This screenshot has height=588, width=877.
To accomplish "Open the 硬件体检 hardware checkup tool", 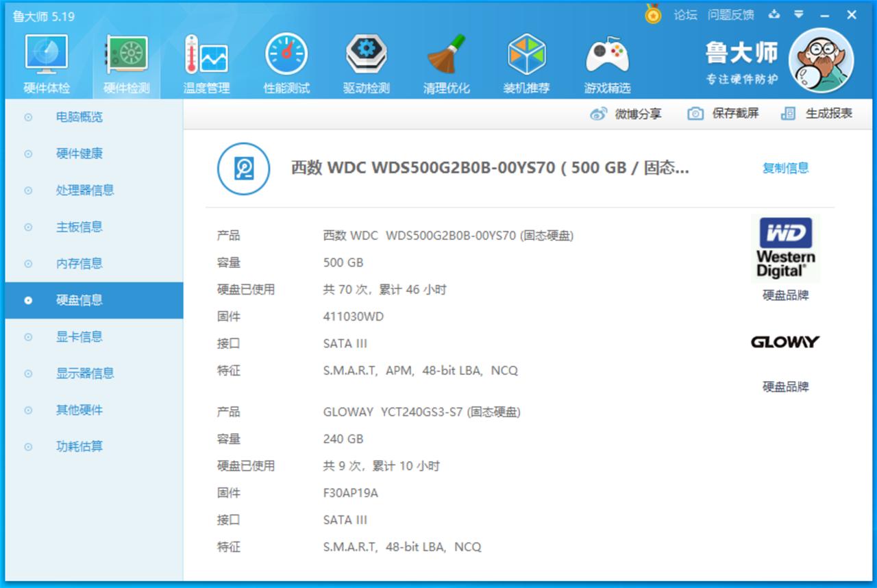I will pos(45,62).
